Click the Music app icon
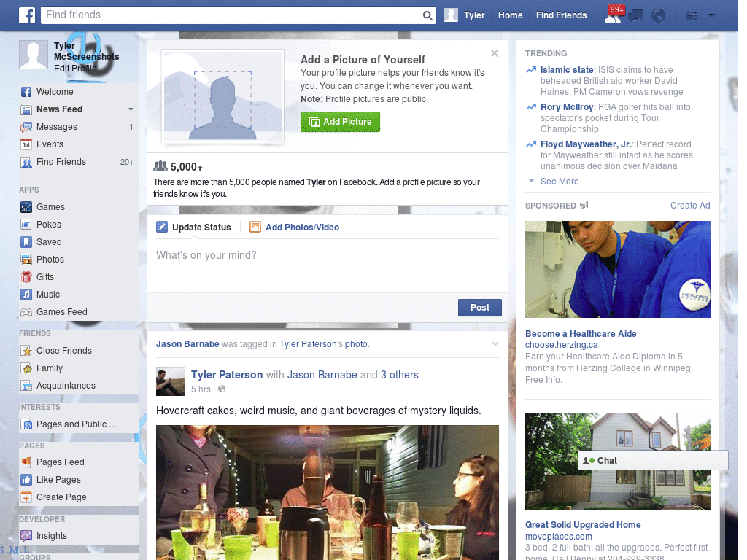 [x=26, y=295]
